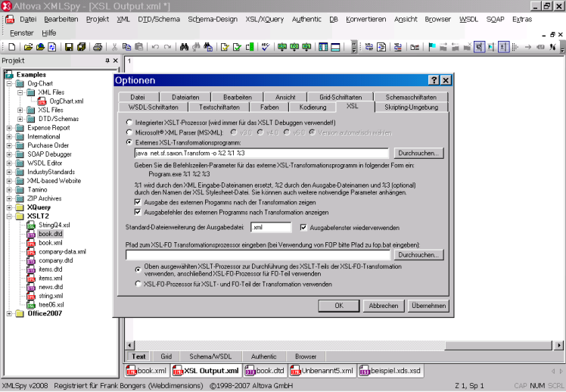Expand the XSL Files subfolder

[x=20, y=110]
